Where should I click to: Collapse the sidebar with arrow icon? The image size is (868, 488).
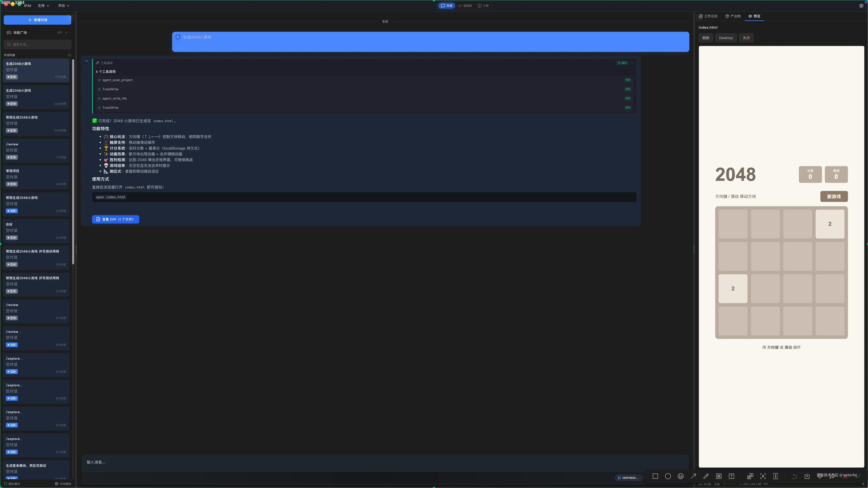[x=70, y=17]
